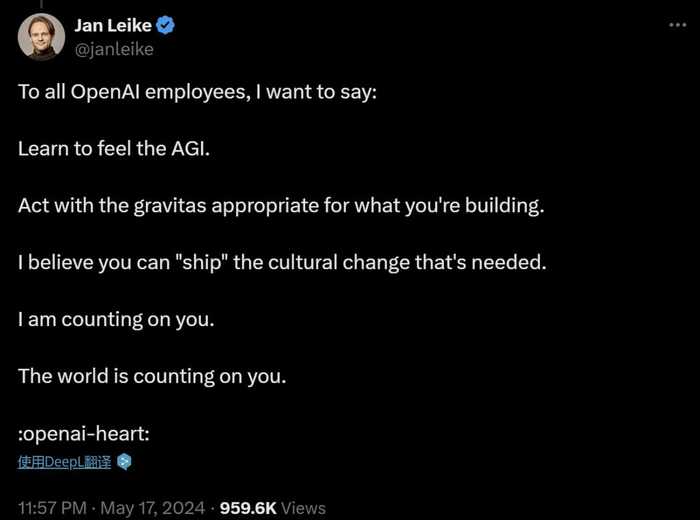Click the DeepL logo icon
Viewport: 700px width, 520px height.
tap(124, 462)
